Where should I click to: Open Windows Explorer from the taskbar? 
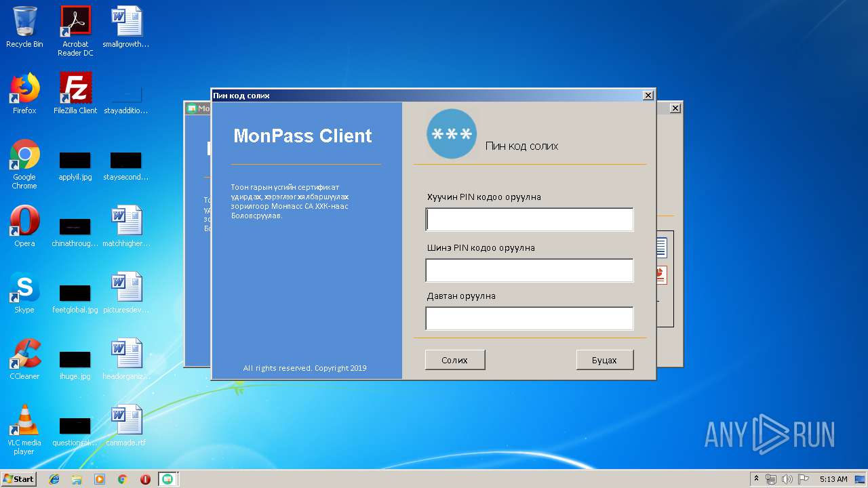[x=77, y=479]
